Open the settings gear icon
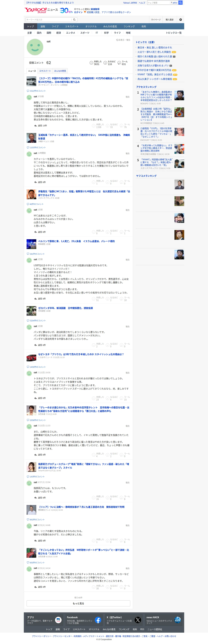The height and width of the screenshot is (644, 208). pyautogui.click(x=180, y=19)
